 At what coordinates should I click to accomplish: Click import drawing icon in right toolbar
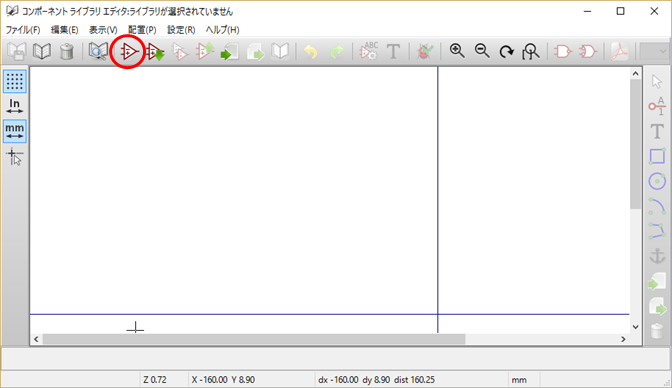657,281
